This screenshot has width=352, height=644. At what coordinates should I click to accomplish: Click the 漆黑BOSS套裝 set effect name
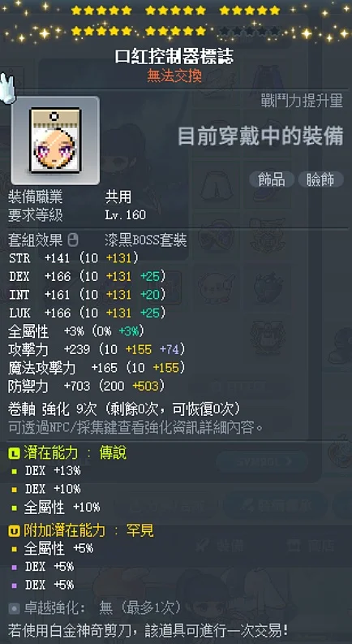(146, 240)
